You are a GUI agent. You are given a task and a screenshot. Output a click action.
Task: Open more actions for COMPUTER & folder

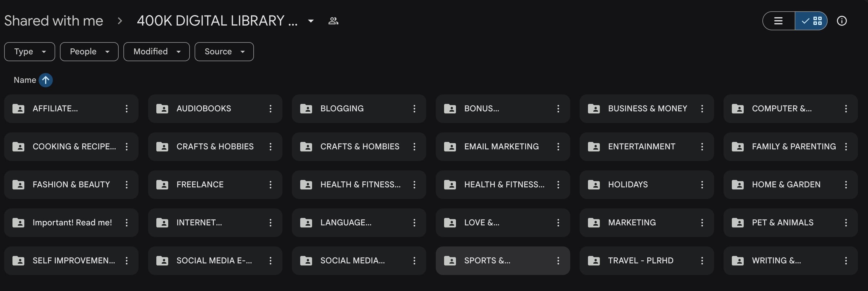[x=846, y=109]
